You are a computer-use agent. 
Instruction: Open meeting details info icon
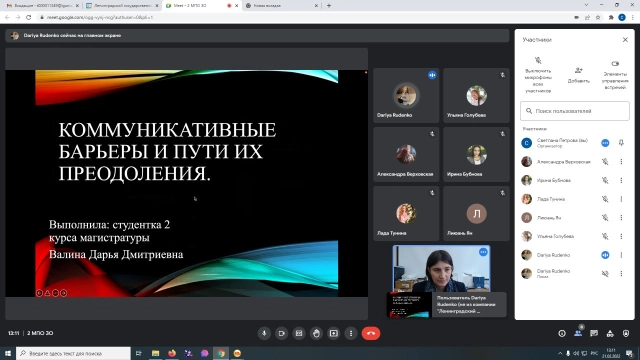[562, 333]
